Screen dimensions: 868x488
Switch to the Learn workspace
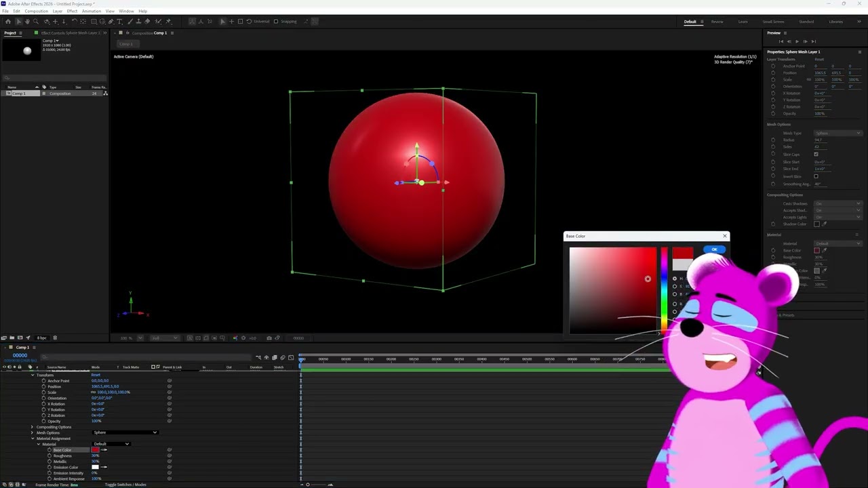(743, 22)
